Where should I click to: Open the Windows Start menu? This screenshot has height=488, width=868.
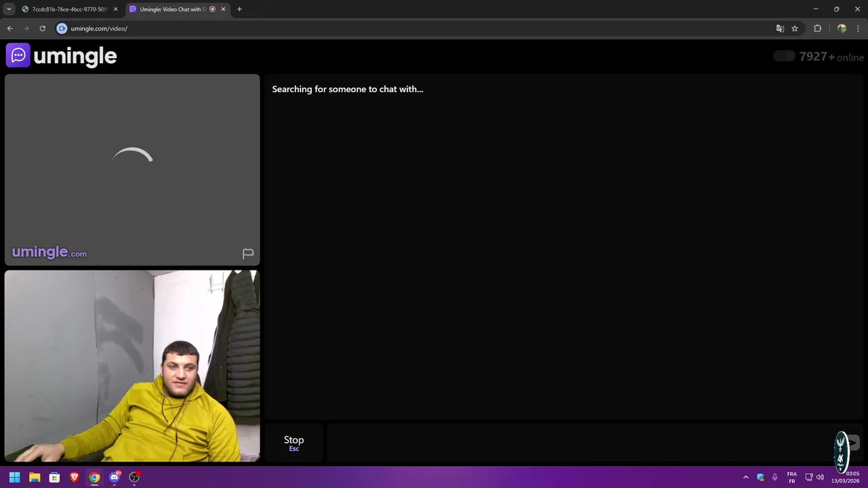pos(14,477)
